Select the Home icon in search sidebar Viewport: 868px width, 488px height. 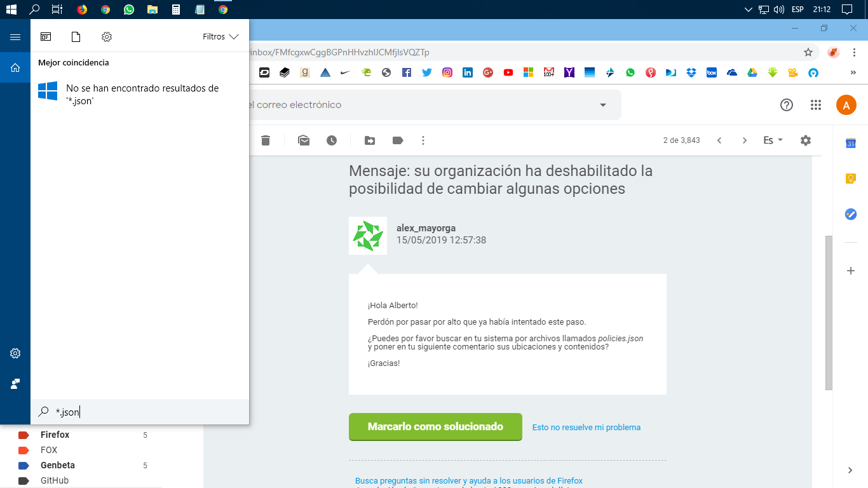pyautogui.click(x=15, y=67)
